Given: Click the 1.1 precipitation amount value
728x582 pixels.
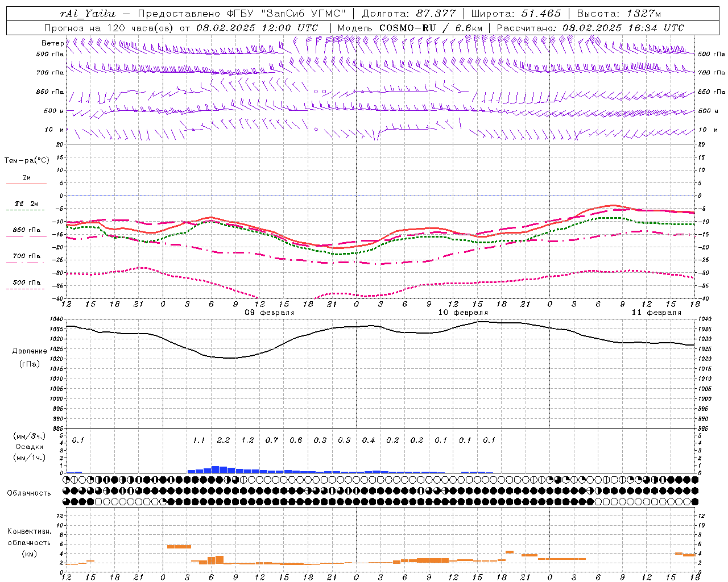Looking at the screenshot, I should [198, 440].
